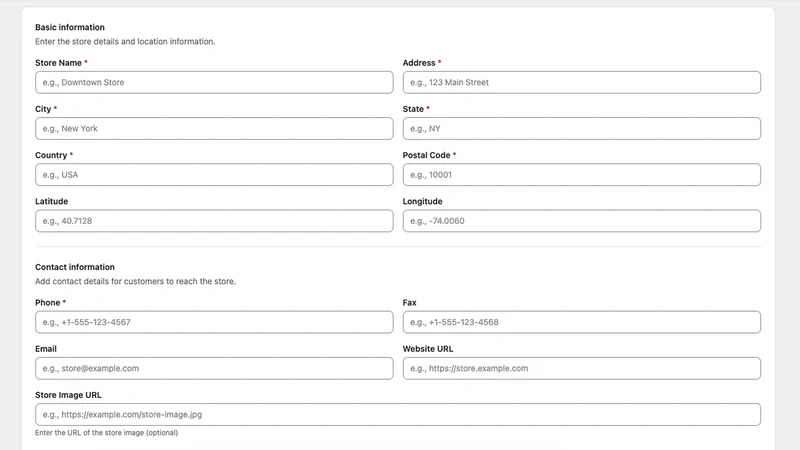Click the 'Address' label

coord(419,63)
